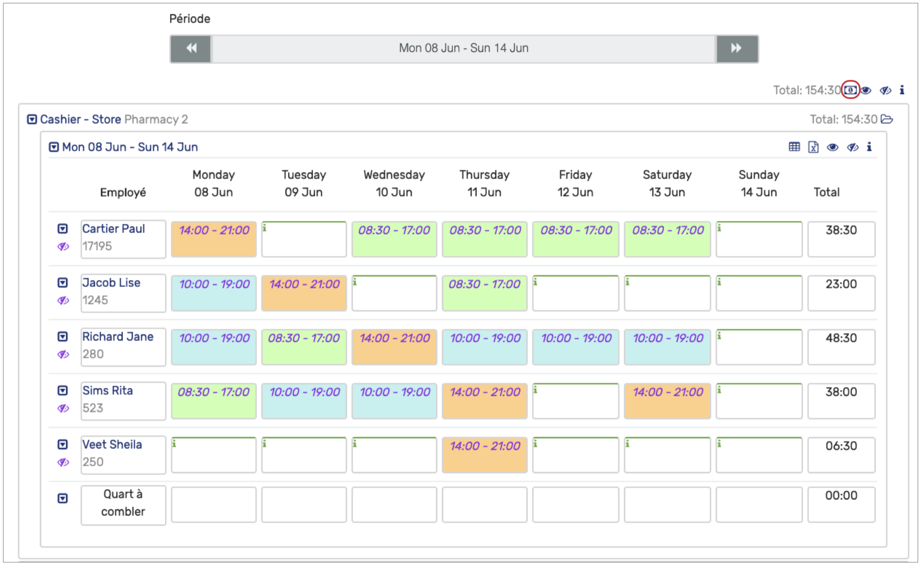This screenshot has width=924, height=567.
Task: Open the Jacob Lise employee link
Action: (111, 283)
